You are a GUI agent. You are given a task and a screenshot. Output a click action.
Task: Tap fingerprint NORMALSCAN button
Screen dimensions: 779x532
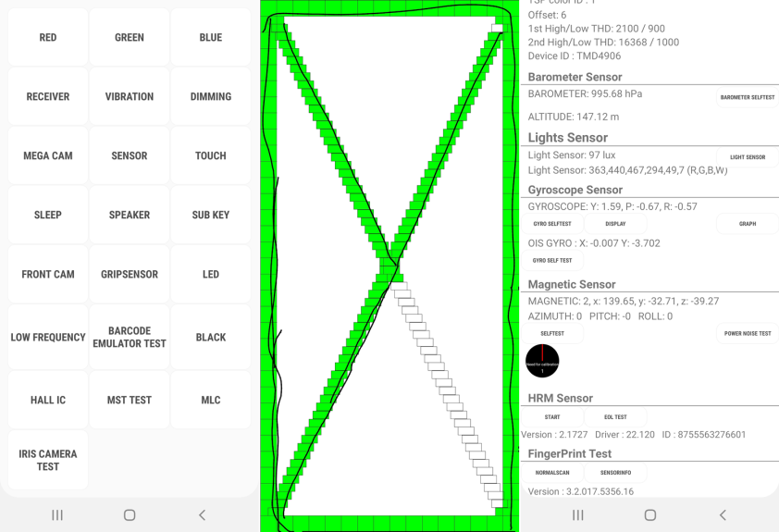coord(553,472)
